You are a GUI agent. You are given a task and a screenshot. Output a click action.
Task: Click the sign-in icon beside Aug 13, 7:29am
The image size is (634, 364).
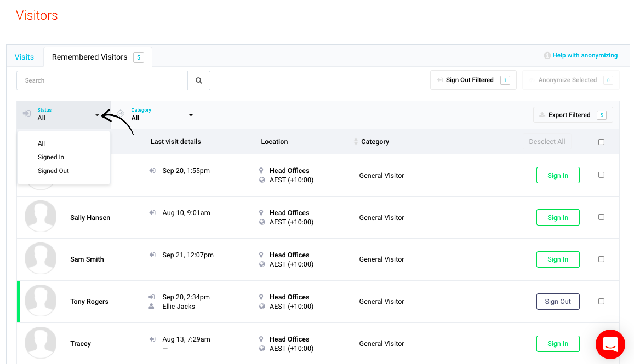tap(152, 339)
